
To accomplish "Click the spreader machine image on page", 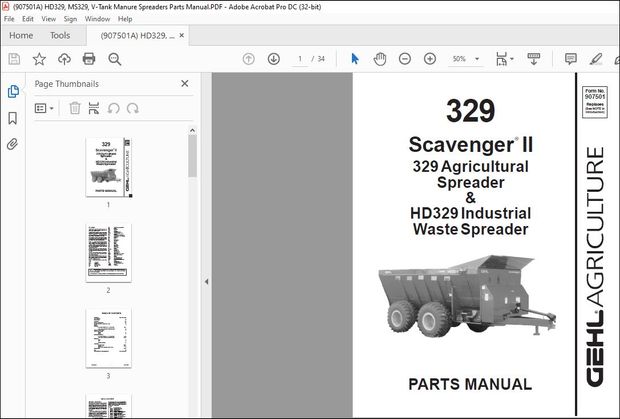I will point(467,296).
